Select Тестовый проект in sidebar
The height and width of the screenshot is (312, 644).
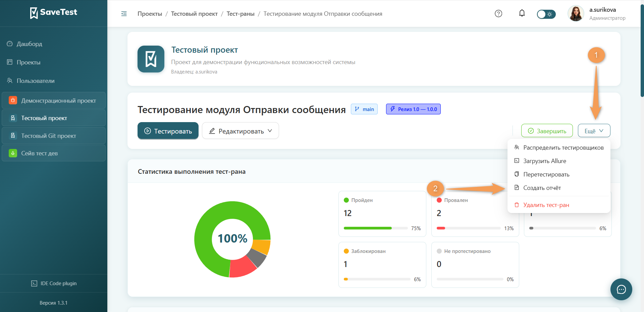coord(54,118)
